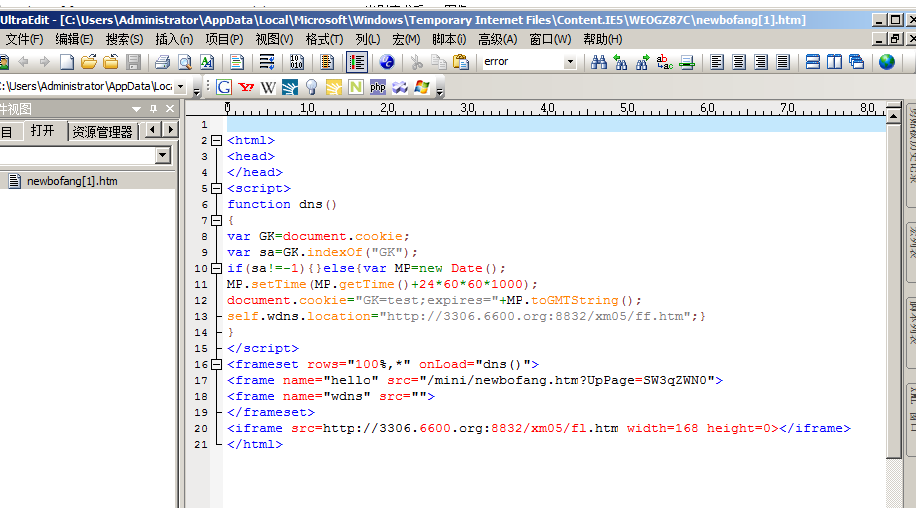Screen dimensions: 916x508
Task: Tile windows vertically icon
Action: click(834, 62)
